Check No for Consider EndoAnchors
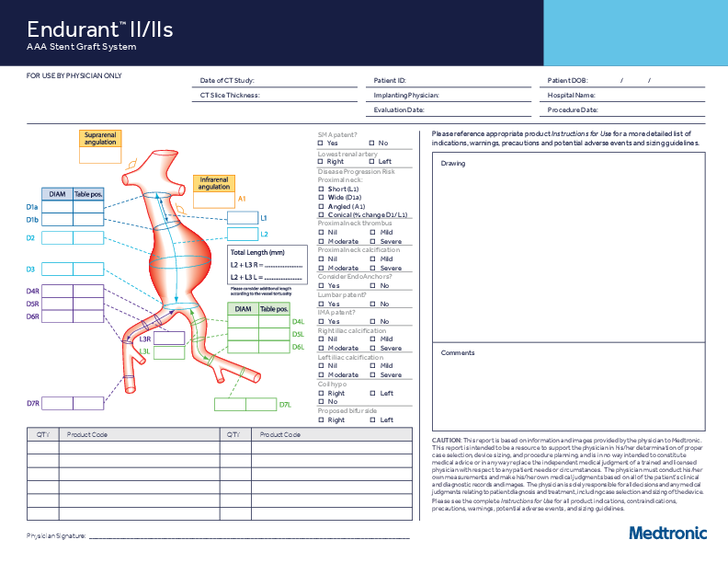 pyautogui.click(x=372, y=286)
